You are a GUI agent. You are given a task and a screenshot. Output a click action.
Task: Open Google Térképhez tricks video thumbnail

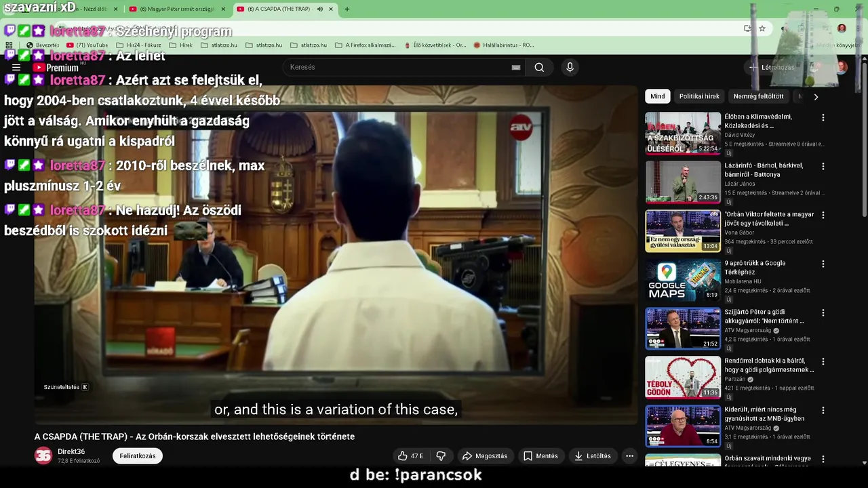coord(683,280)
